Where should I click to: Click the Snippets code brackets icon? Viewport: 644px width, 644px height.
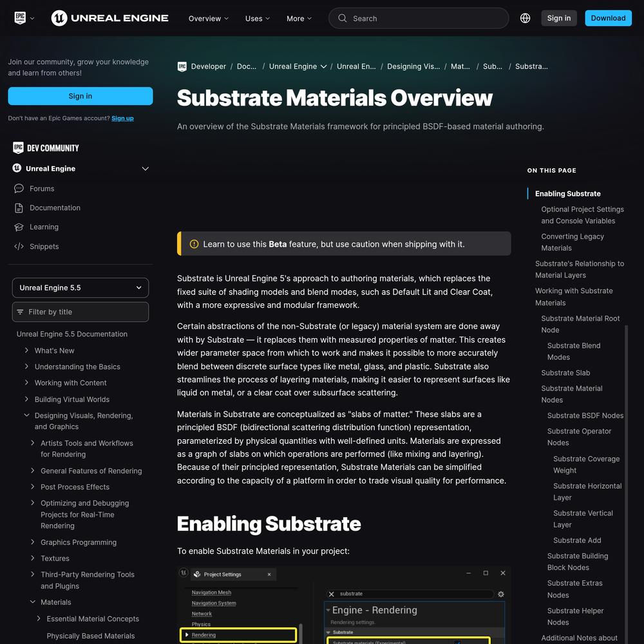coord(19,247)
